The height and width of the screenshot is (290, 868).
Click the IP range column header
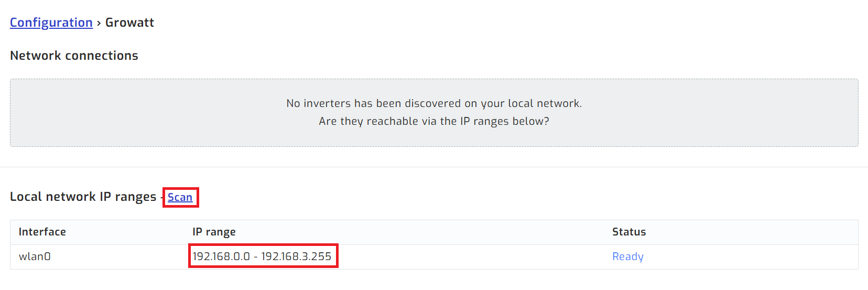pyautogui.click(x=214, y=232)
